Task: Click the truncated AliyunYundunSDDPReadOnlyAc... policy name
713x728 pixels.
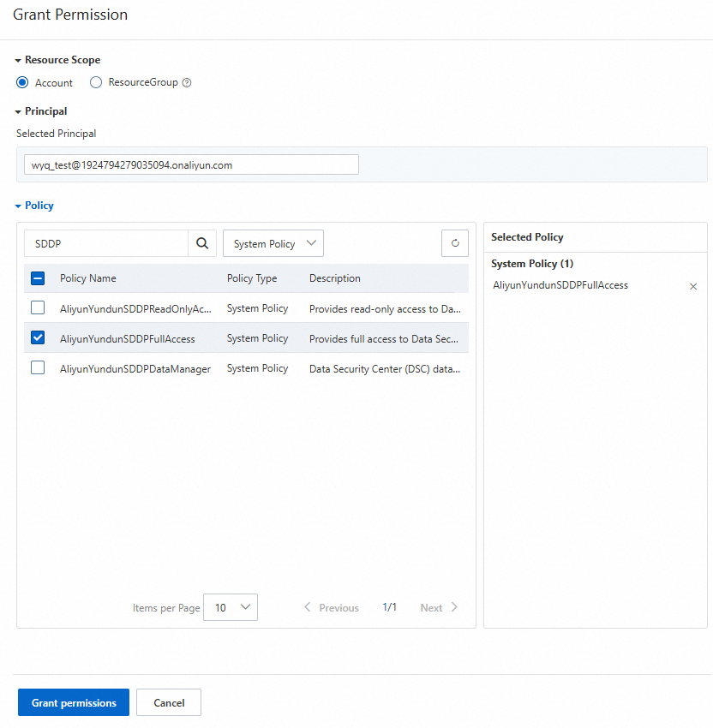Action: pyautogui.click(x=135, y=309)
